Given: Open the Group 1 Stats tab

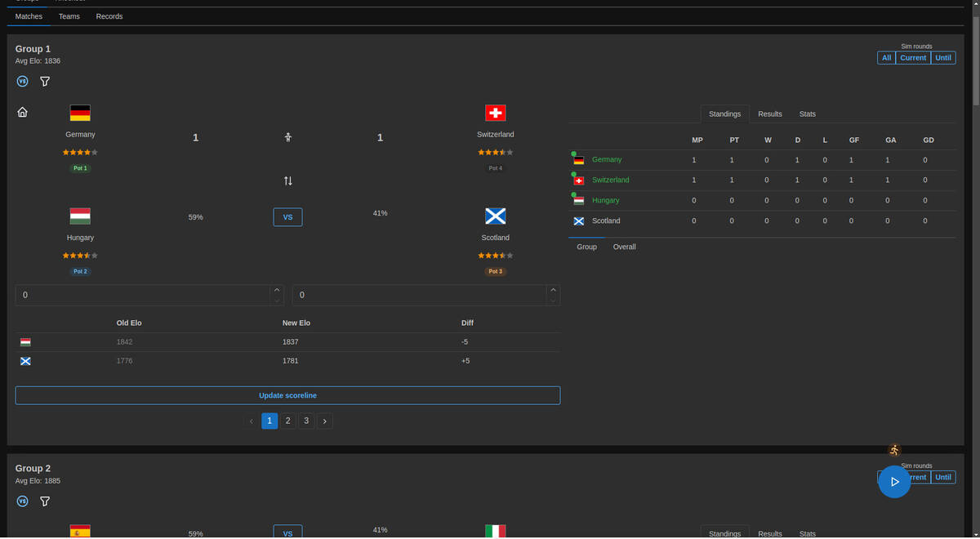Looking at the screenshot, I should click(808, 114).
